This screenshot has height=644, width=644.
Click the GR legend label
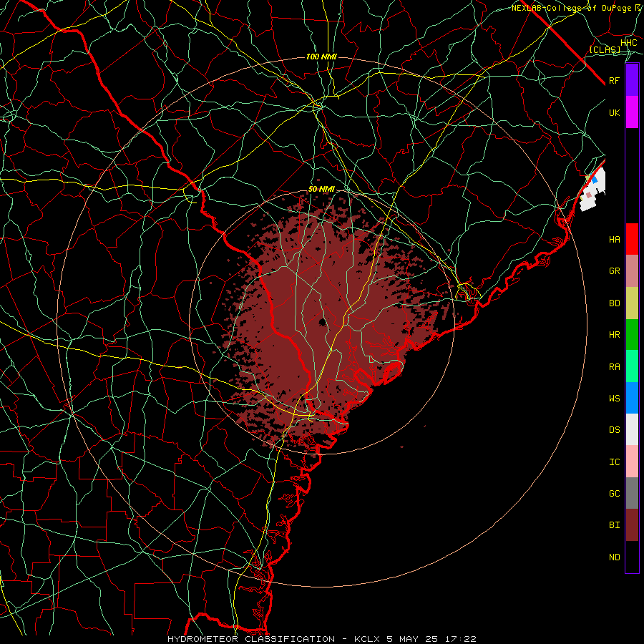click(614, 271)
